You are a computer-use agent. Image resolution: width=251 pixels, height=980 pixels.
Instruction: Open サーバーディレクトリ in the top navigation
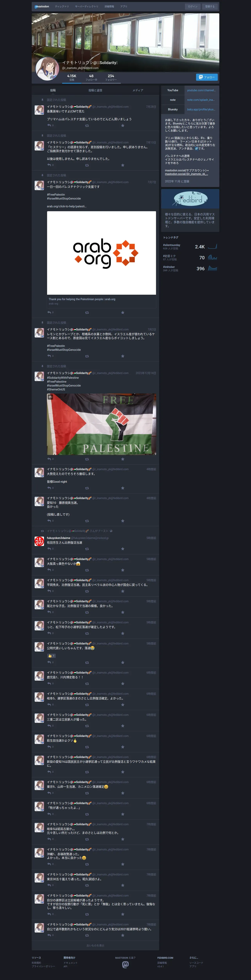tap(87, 6)
